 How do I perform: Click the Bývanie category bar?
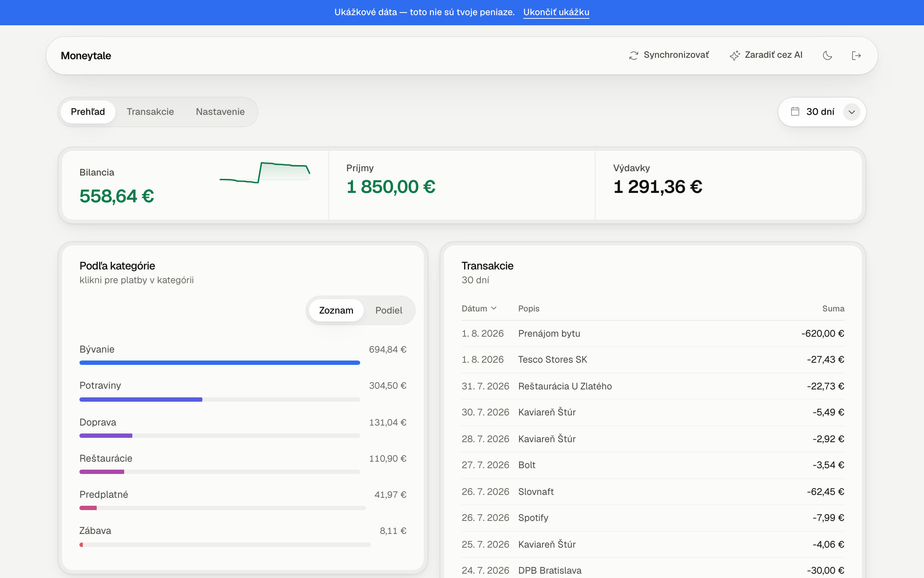tap(219, 362)
